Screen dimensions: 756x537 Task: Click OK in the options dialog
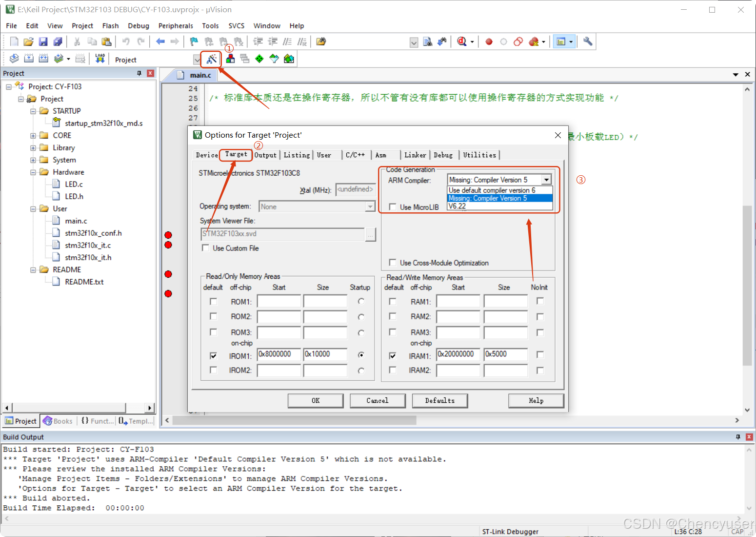pyautogui.click(x=316, y=401)
